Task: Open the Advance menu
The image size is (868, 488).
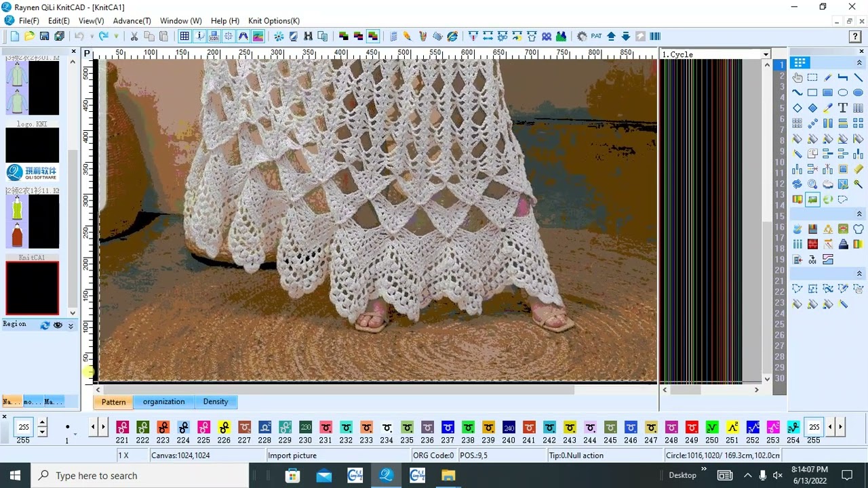Action: tap(132, 21)
